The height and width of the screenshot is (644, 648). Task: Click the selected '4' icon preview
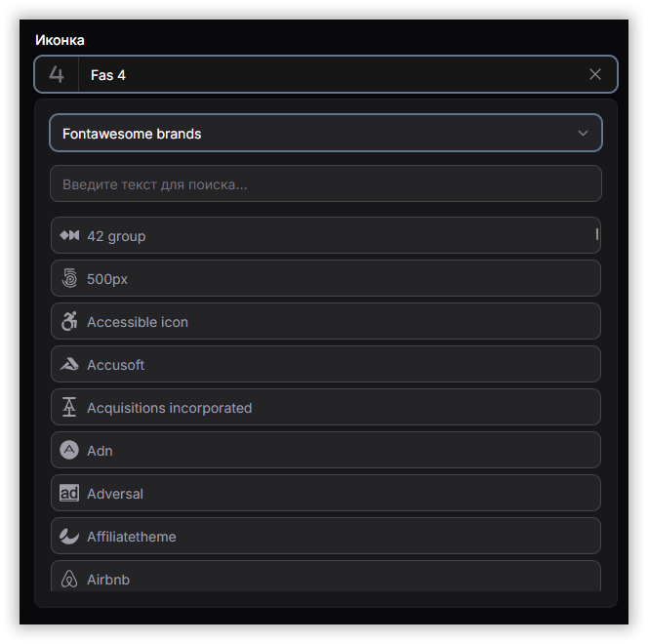coord(57,74)
